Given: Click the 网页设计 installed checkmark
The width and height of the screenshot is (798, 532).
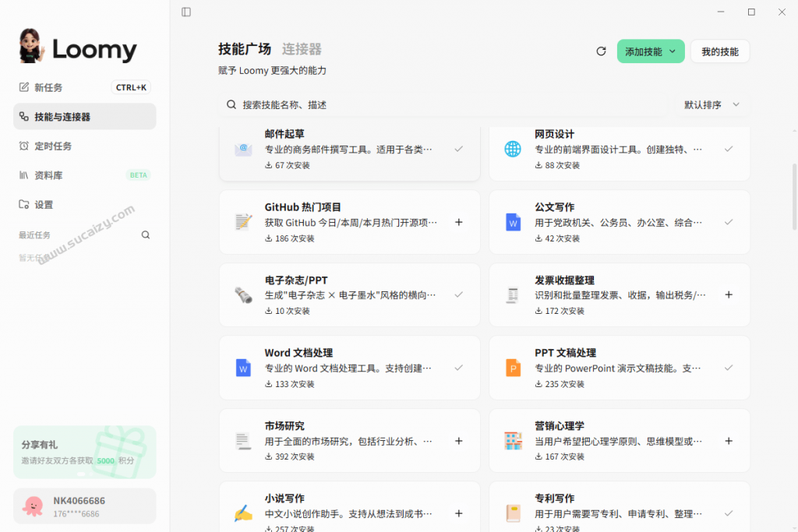Looking at the screenshot, I should [x=729, y=149].
